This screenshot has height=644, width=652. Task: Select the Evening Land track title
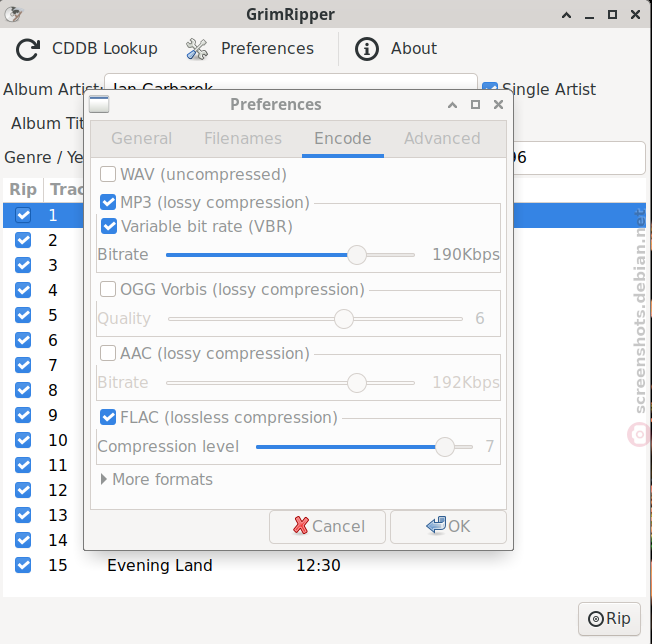160,565
